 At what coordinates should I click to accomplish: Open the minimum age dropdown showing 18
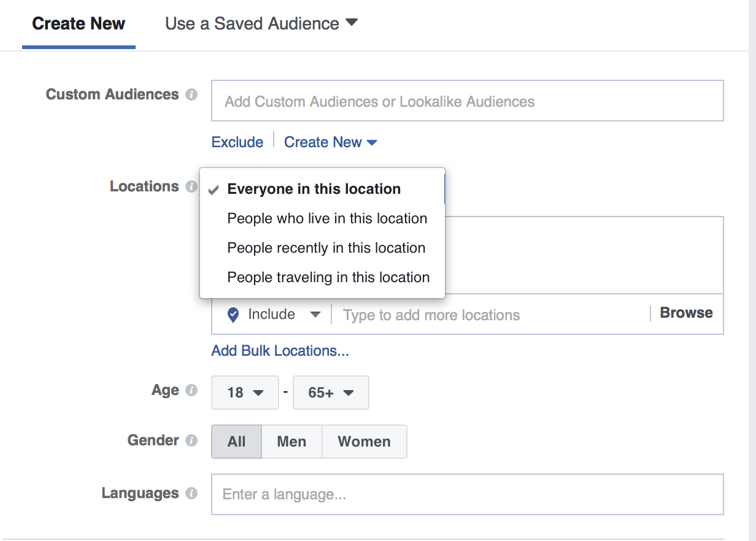pyautogui.click(x=245, y=393)
